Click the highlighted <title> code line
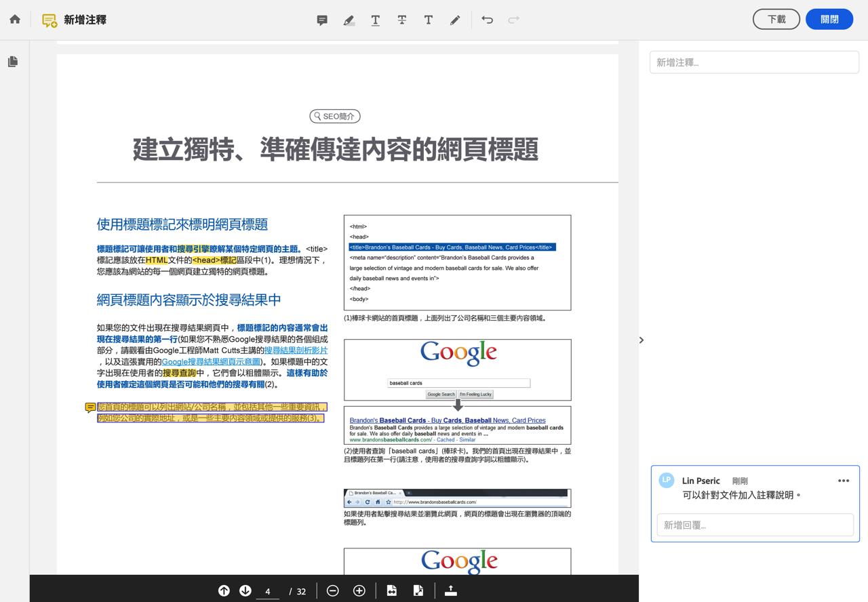Screen dimensions: 868x602 (x=452, y=247)
